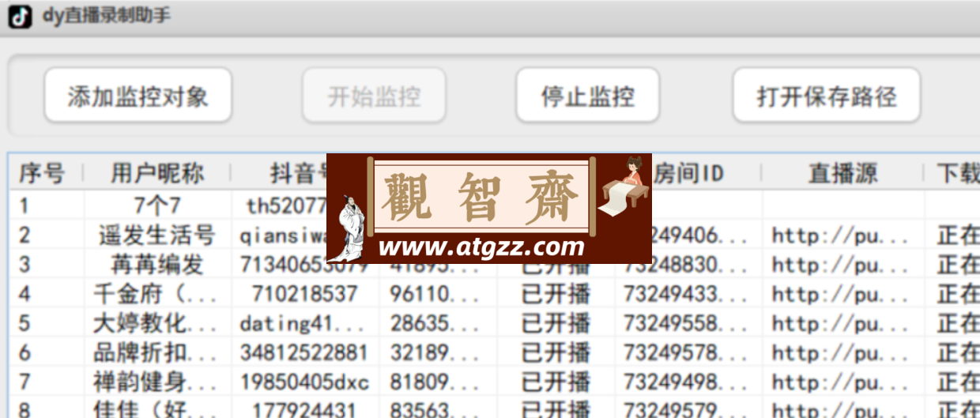Click Douyin ID 177924431
Image resolution: width=980 pixels, height=418 pixels.
[x=305, y=411]
